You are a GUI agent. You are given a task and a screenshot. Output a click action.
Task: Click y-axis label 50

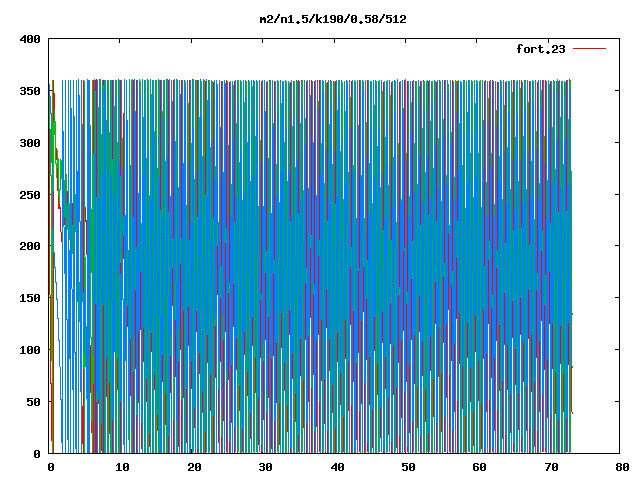[x=34, y=402]
